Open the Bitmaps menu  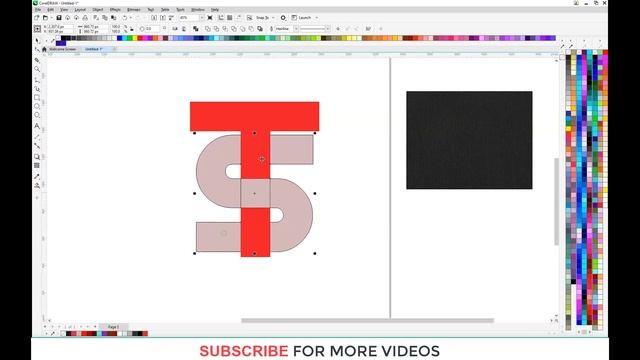coord(133,9)
